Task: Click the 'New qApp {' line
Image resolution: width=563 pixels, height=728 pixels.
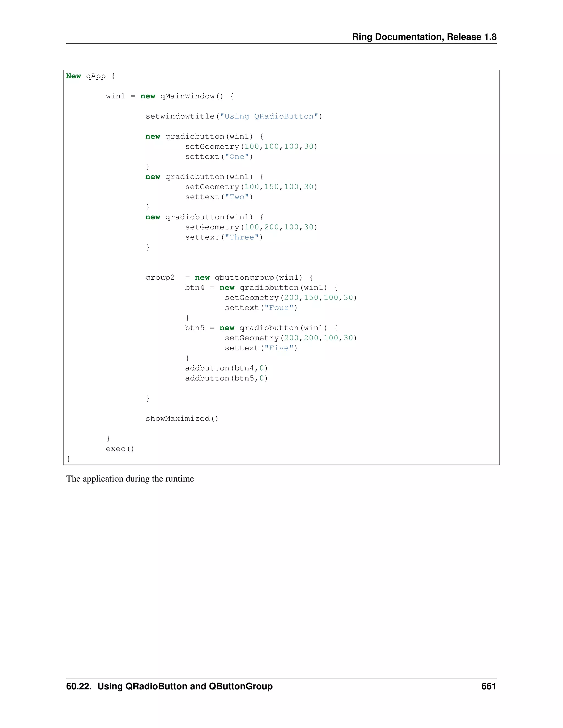Action: [x=90, y=76]
